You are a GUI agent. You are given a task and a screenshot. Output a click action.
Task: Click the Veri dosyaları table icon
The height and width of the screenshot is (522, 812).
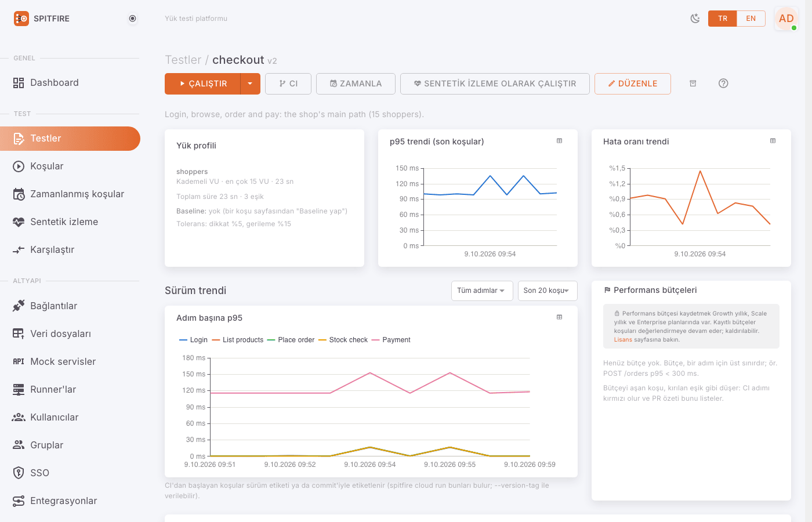(x=19, y=333)
